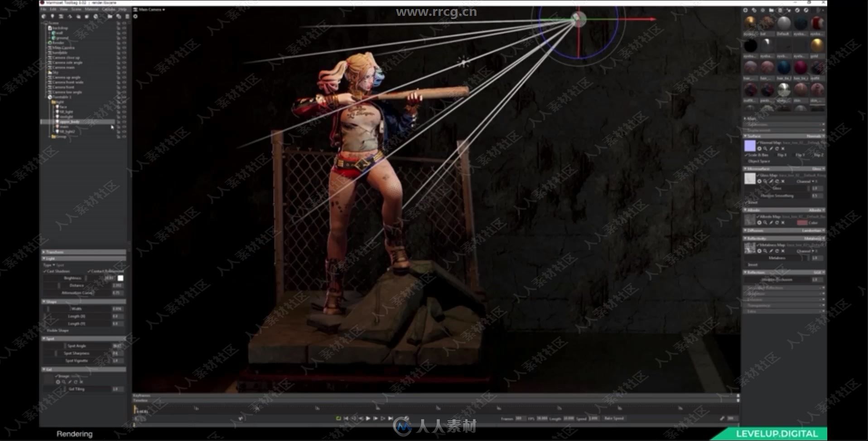
Task: Click the play button in timeline
Action: (368, 418)
